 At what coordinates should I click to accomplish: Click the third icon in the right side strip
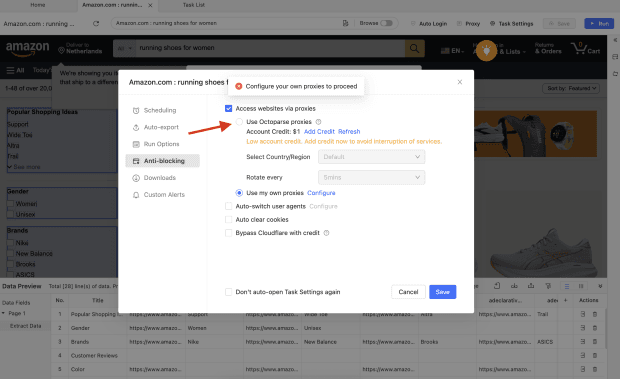click(x=615, y=74)
